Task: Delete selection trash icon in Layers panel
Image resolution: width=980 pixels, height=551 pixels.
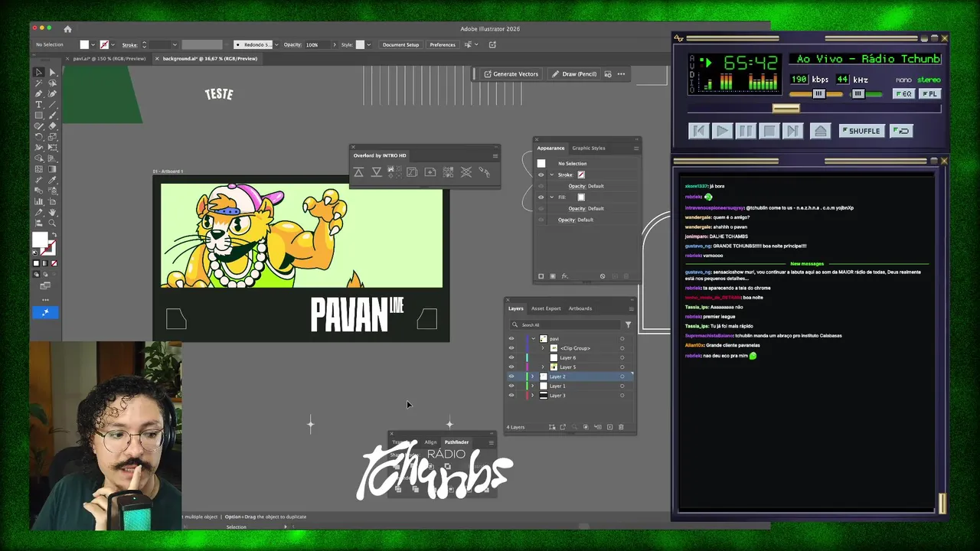Action: click(x=621, y=427)
